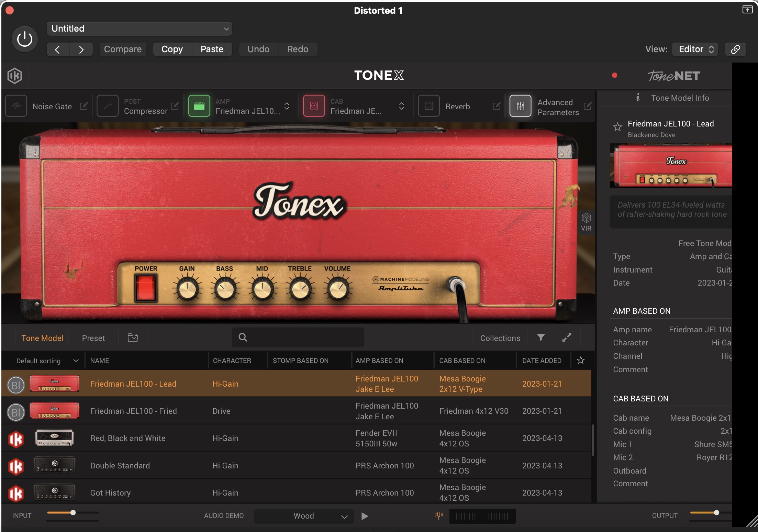
Task: Favorite Friedman JEL100 - Lead star in info panel
Action: 617,127
